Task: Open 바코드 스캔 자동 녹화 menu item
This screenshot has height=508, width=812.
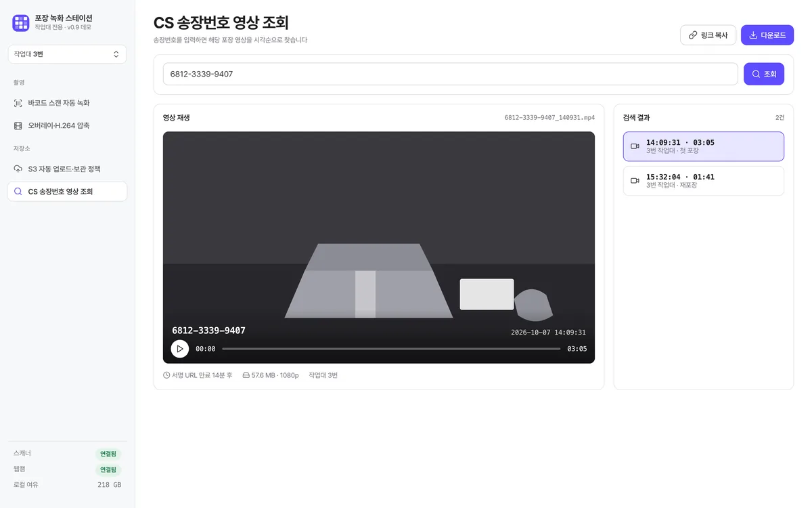Action: tap(67, 103)
